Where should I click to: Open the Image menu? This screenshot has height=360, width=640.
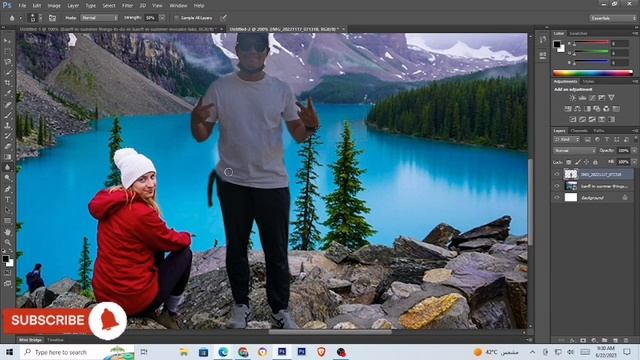click(54, 6)
